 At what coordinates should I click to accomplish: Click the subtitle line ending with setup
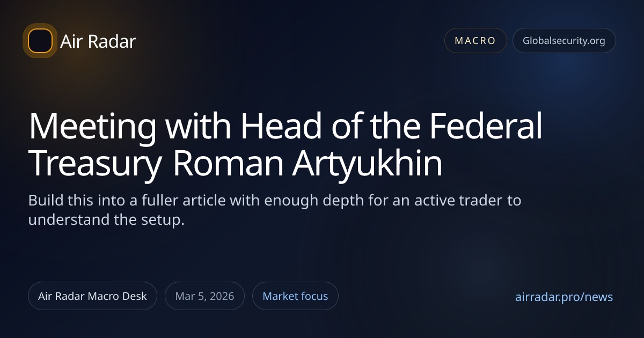(106, 220)
